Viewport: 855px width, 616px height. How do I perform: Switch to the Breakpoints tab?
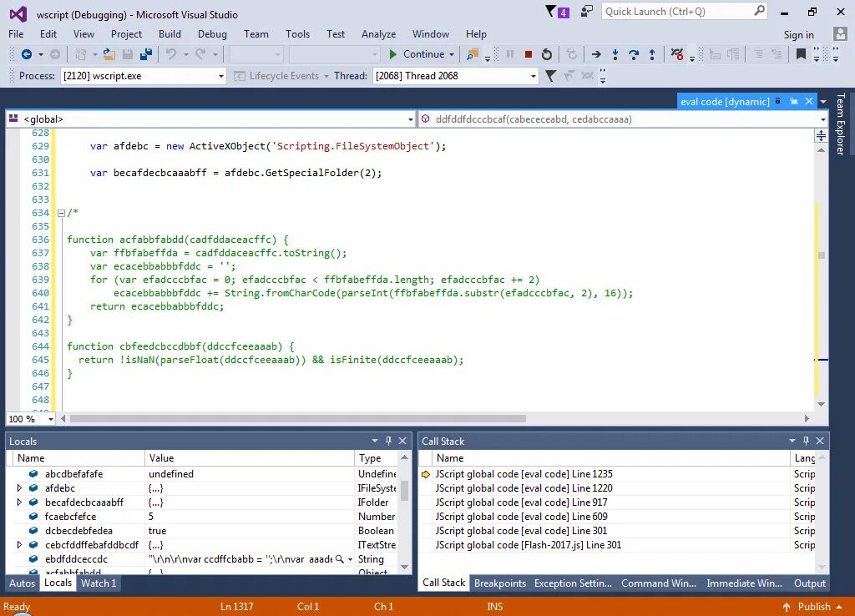500,583
